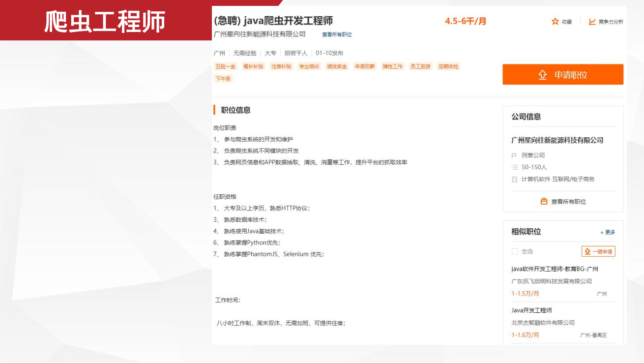Image resolution: width=644 pixels, height=363 pixels.
Task: Click the 餐补补贴 benefit tag
Action: click(253, 66)
